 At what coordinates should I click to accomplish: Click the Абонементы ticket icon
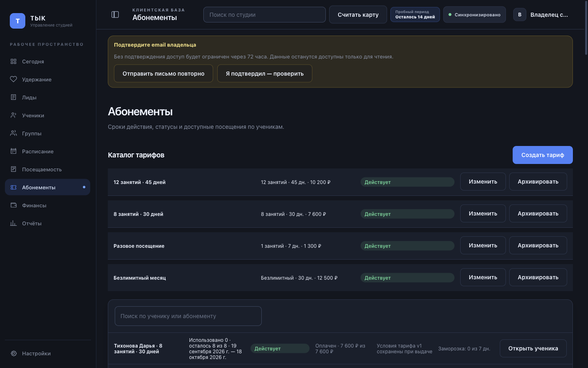click(13, 187)
